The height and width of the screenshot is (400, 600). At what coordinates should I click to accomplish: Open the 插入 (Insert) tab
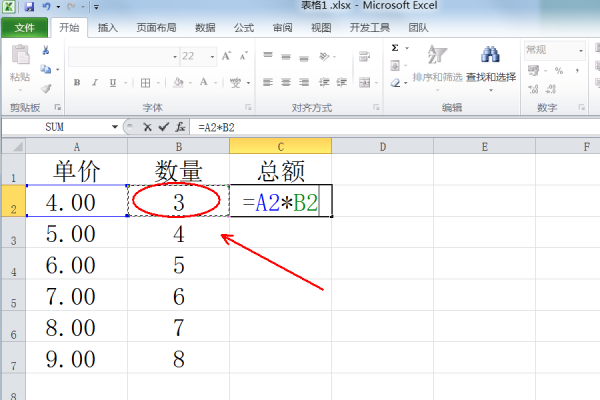108,28
